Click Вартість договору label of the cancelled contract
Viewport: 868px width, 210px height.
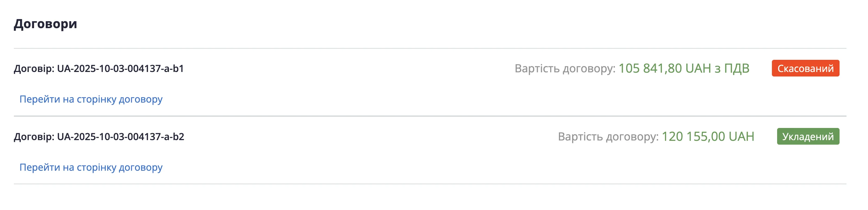tap(565, 68)
